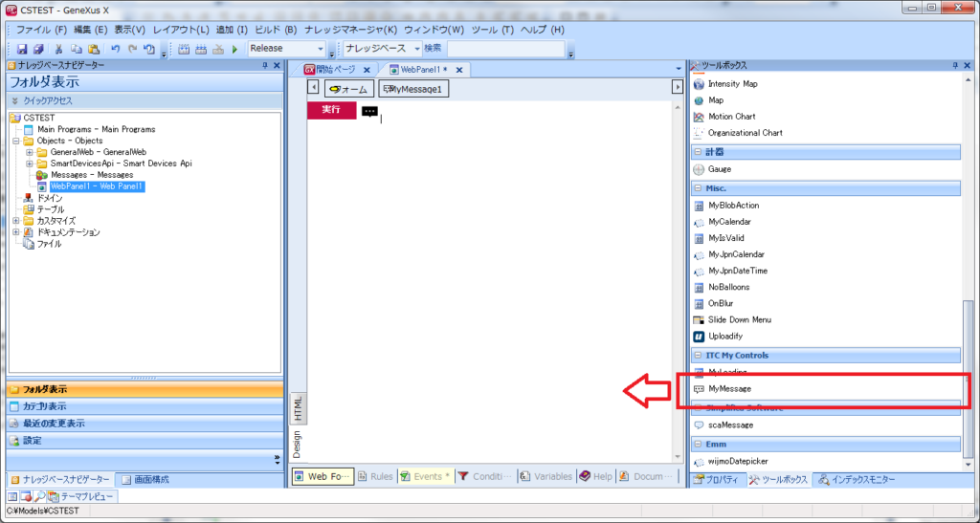Image resolution: width=980 pixels, height=523 pixels.
Task: Expand the ドキュメンテーション tree node
Action: point(16,232)
